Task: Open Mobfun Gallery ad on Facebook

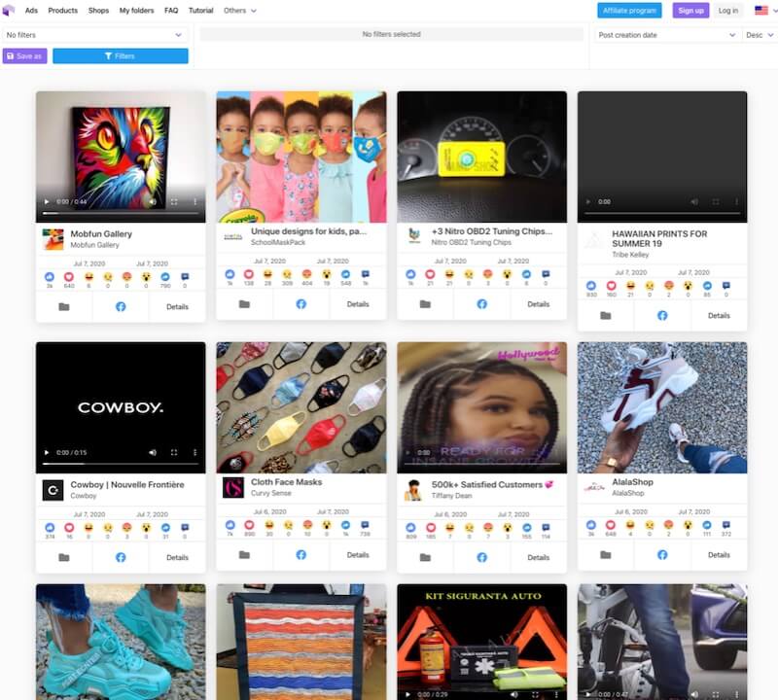Action: tap(121, 307)
